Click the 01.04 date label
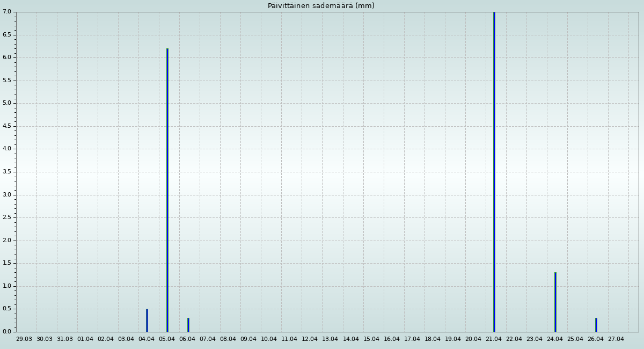Screen dimensions: 644x349 click(85, 339)
